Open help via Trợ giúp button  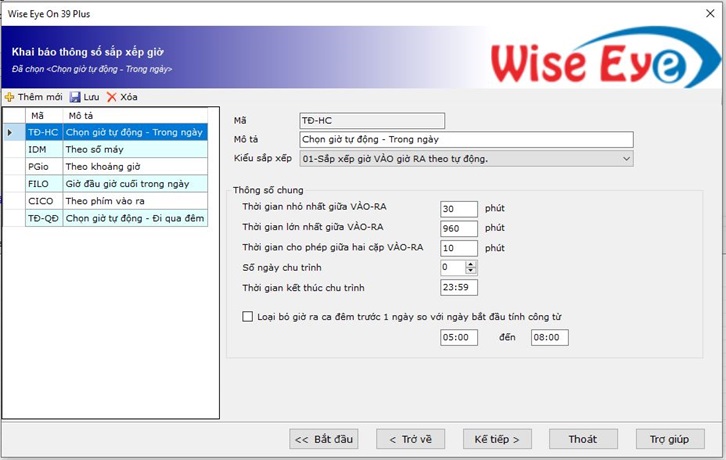click(x=670, y=439)
